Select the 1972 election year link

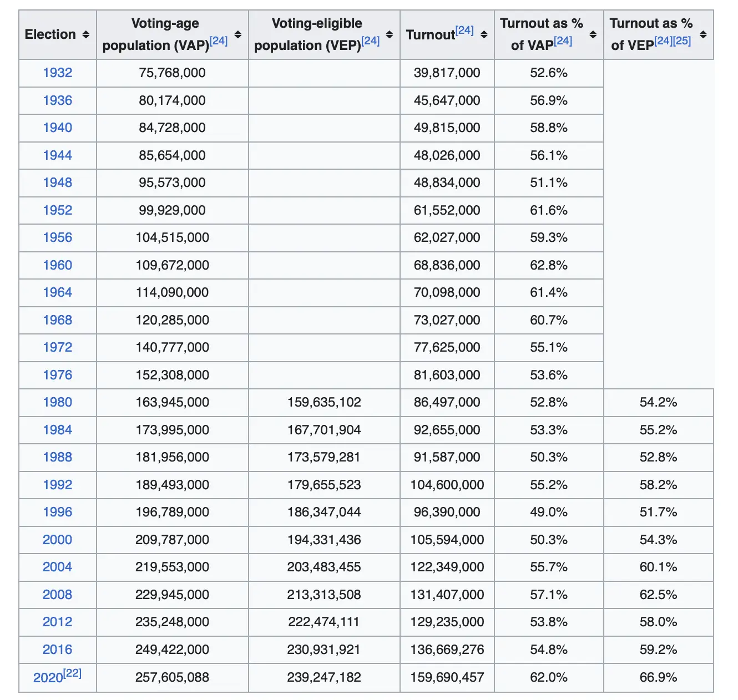pyautogui.click(x=58, y=347)
